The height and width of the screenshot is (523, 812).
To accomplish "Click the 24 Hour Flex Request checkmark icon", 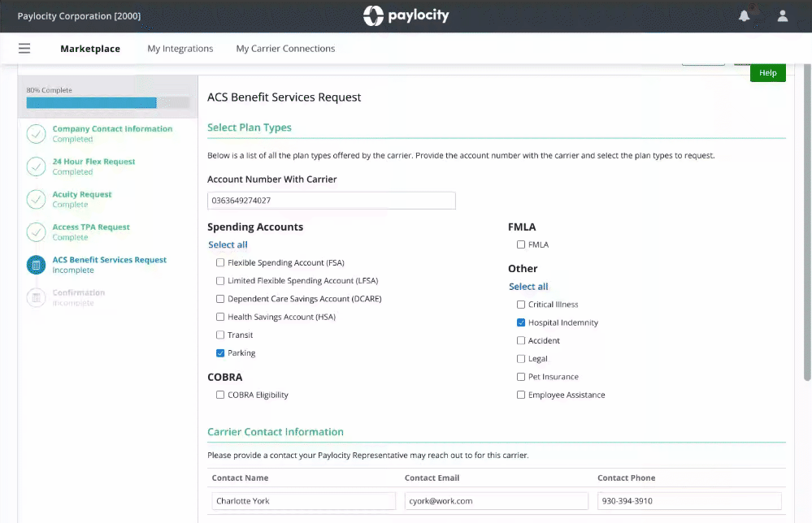I will [x=37, y=166].
